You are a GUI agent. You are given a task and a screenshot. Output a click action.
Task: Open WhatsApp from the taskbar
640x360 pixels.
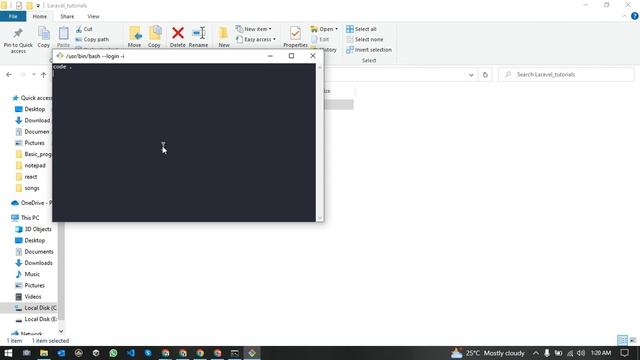pyautogui.click(x=113, y=353)
